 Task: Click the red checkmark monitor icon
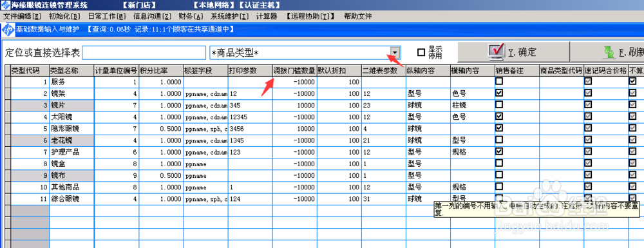click(496, 52)
